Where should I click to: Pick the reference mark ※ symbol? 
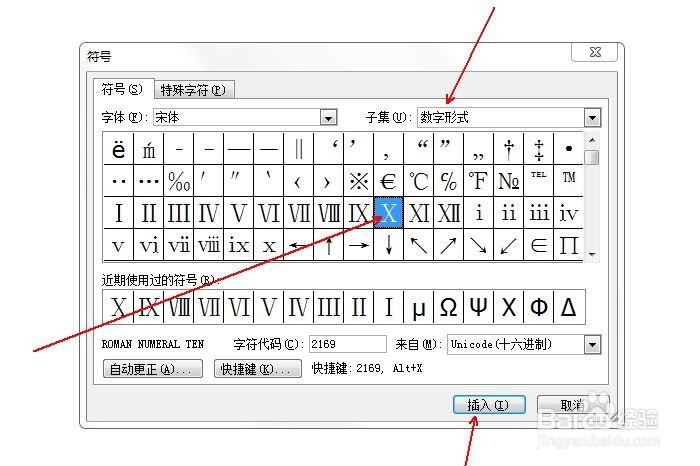click(x=358, y=181)
